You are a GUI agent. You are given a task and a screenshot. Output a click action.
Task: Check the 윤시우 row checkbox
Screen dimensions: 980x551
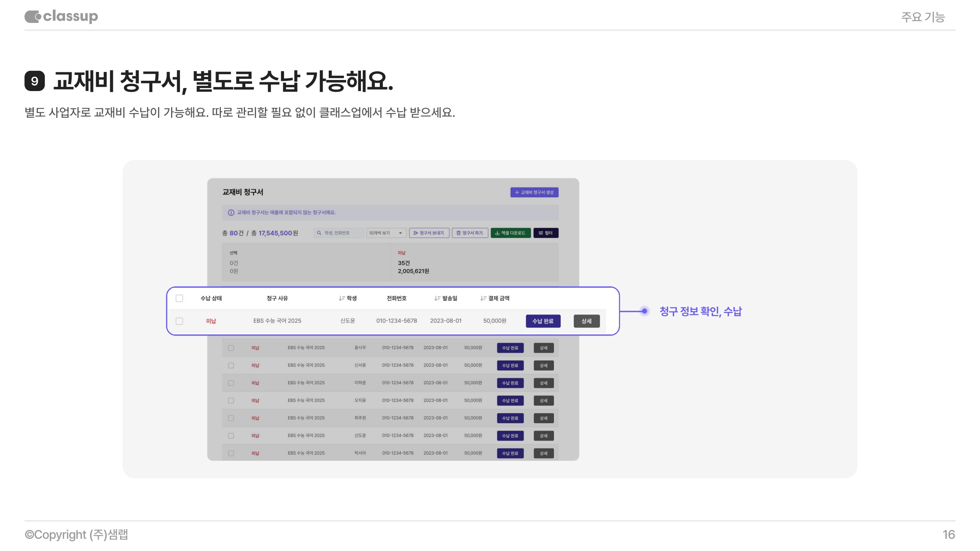231,348
